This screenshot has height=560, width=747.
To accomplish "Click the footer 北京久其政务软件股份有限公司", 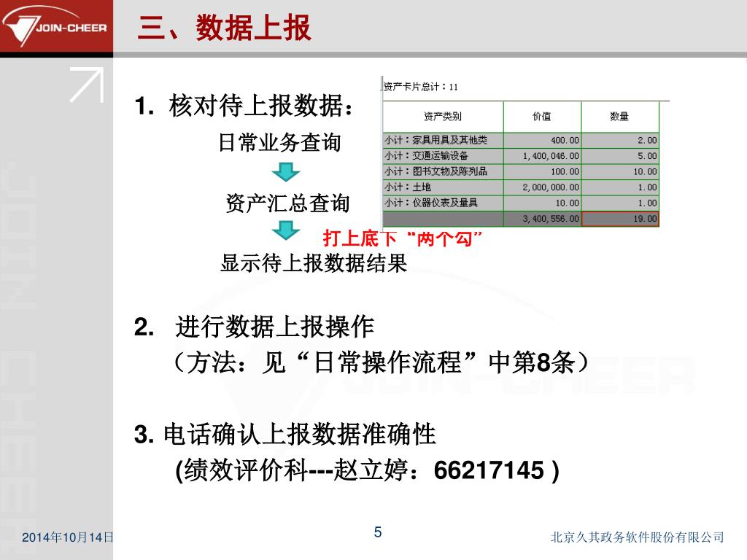I will tap(638, 537).
